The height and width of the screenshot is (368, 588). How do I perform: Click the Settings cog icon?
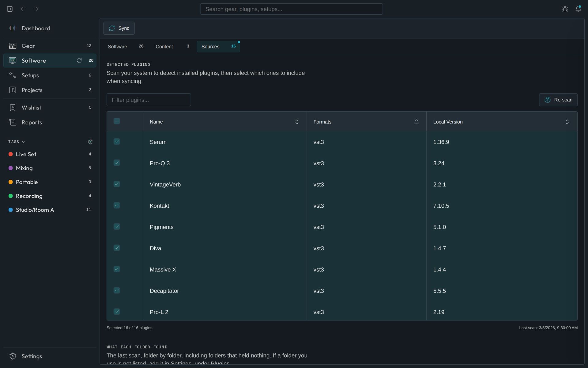point(13,356)
